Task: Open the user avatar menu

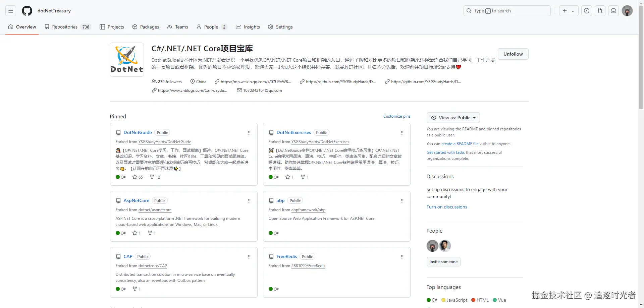Action: tap(627, 11)
